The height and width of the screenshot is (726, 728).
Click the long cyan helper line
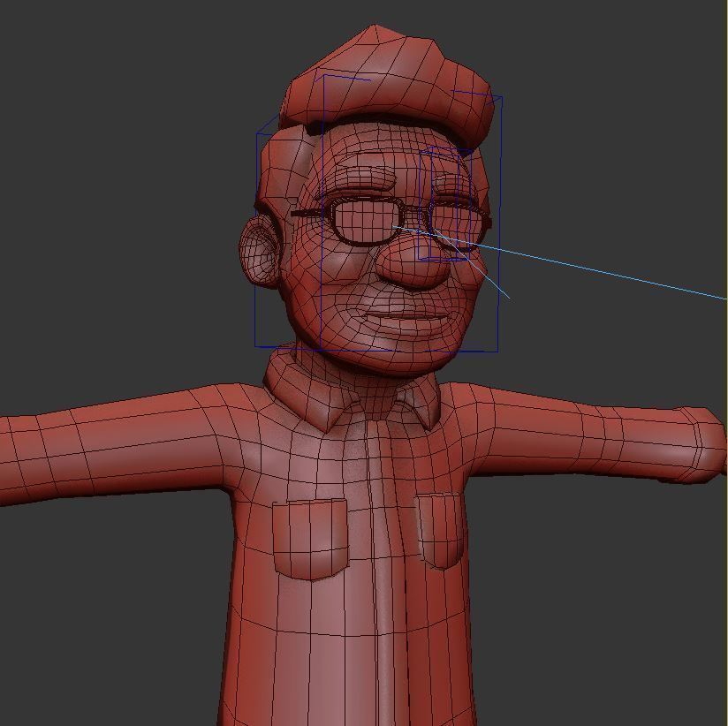pyautogui.click(x=559, y=262)
